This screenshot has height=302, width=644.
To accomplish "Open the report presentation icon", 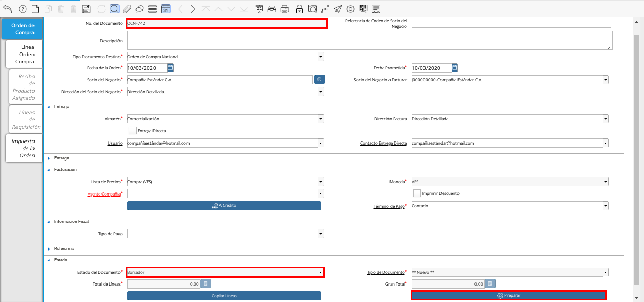I will 259,9.
